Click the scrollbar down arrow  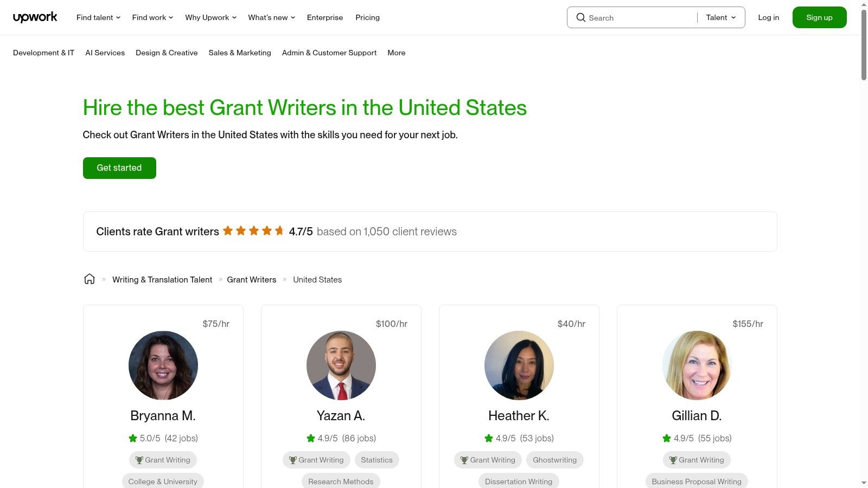tap(864, 483)
